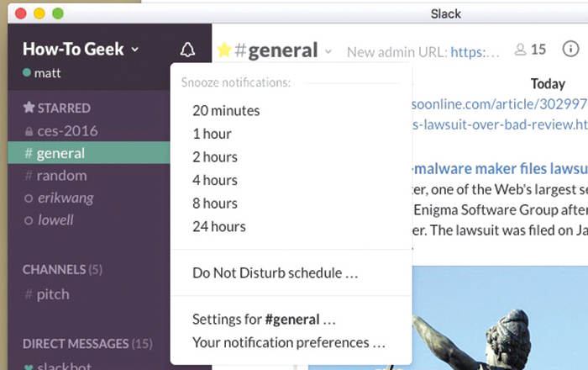
Task: Click the Snooze notifications heading
Action: pyautogui.click(x=236, y=82)
